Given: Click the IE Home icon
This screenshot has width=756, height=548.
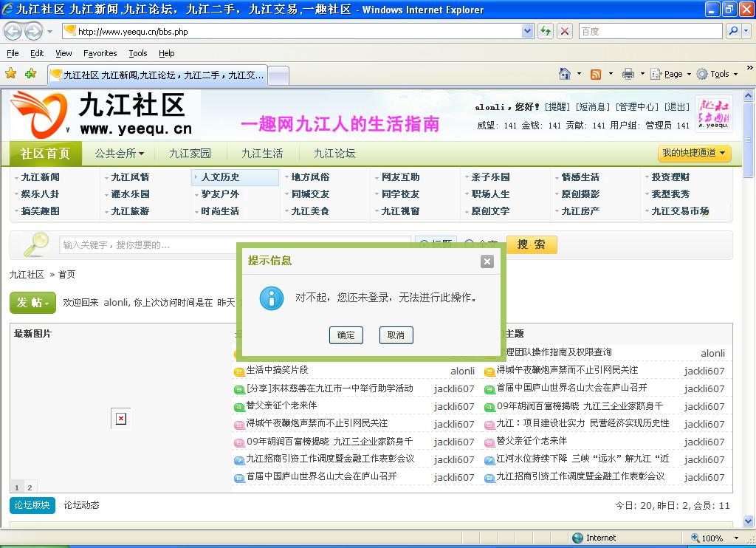Looking at the screenshot, I should (x=565, y=74).
